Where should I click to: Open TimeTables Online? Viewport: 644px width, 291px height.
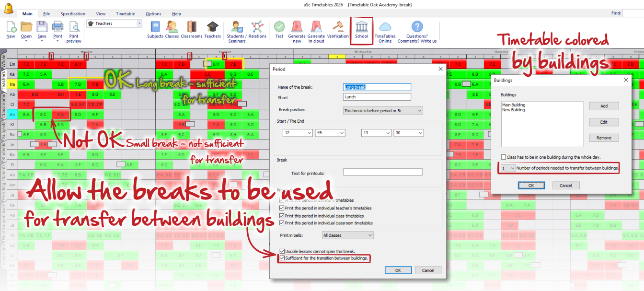[x=385, y=32]
